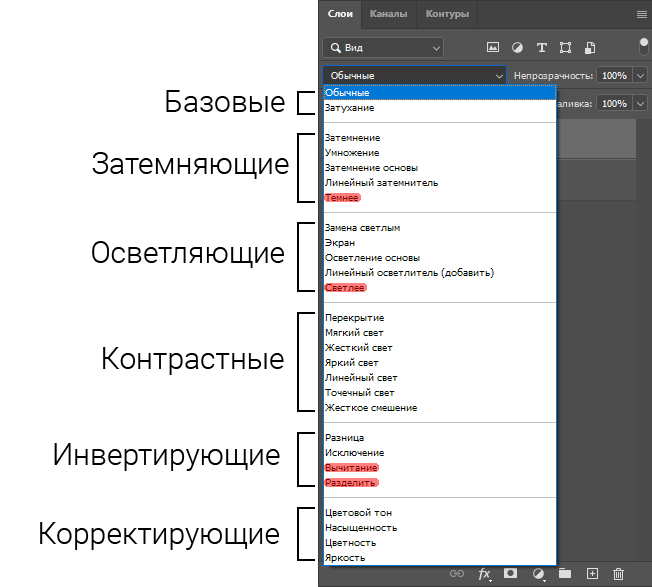The image size is (652, 587).
Task: Click the add layer style fx icon
Action: (x=485, y=573)
